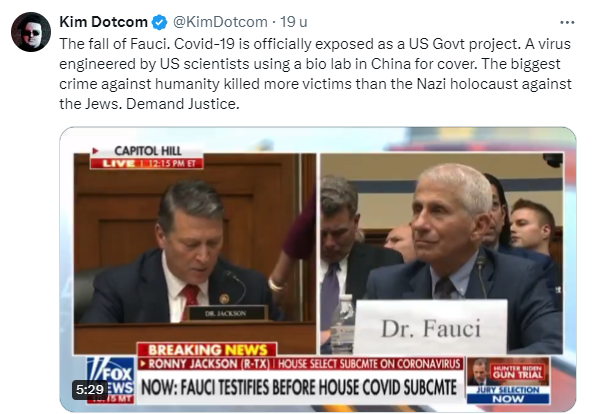
Task: Click the 'DR. JACKSON' desk nameplate
Action: tap(225, 313)
